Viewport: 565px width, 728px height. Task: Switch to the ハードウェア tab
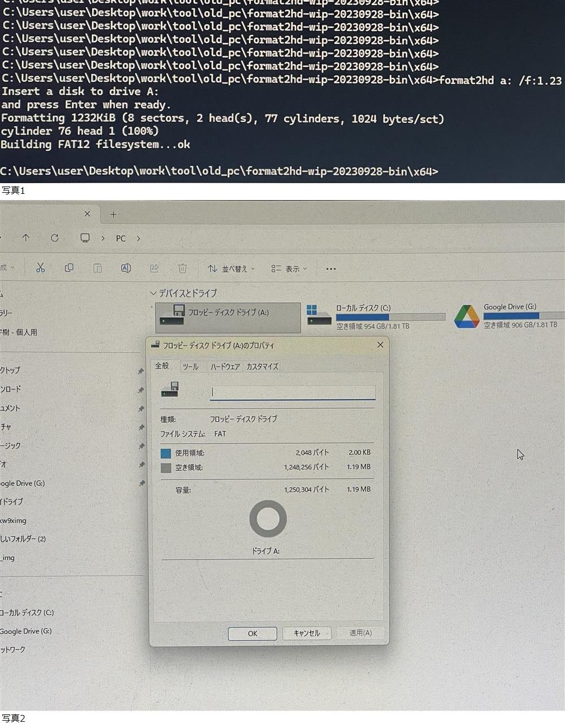(225, 366)
